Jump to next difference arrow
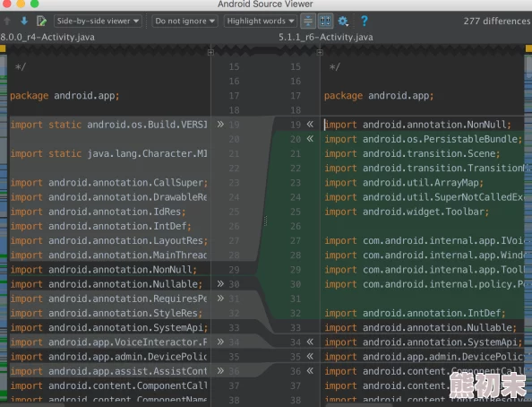The image size is (532, 407). (24, 21)
